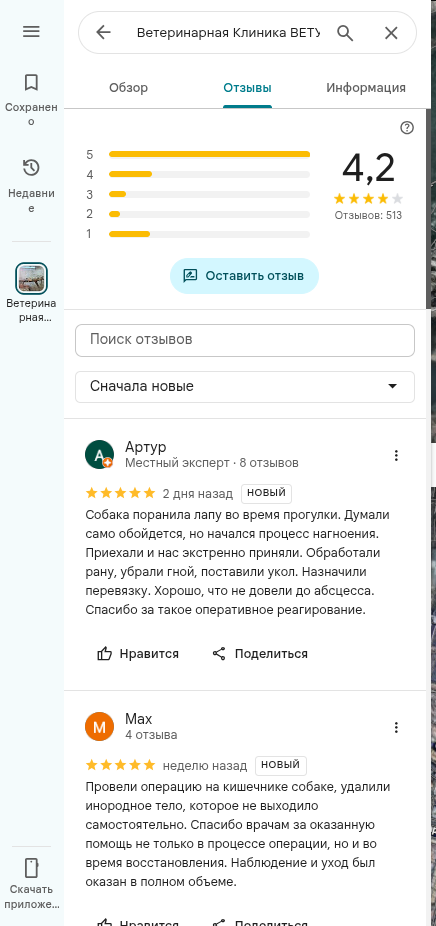This screenshot has width=436, height=926.
Task: Open Артур's profile avatar
Action: [99, 454]
